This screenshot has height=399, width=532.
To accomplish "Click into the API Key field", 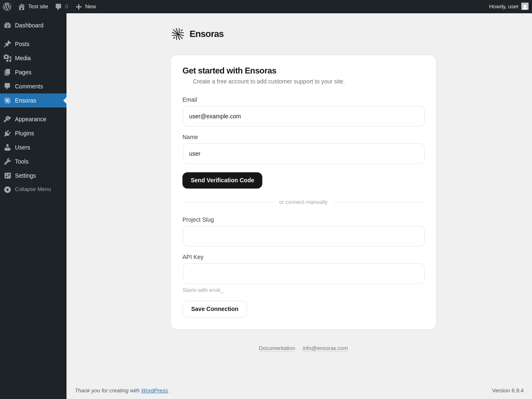I will [x=304, y=274].
